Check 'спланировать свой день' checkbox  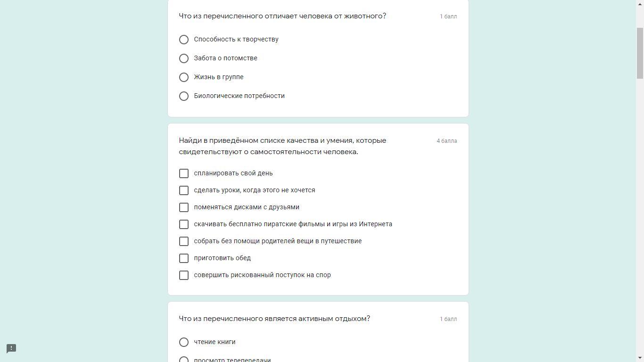(184, 173)
